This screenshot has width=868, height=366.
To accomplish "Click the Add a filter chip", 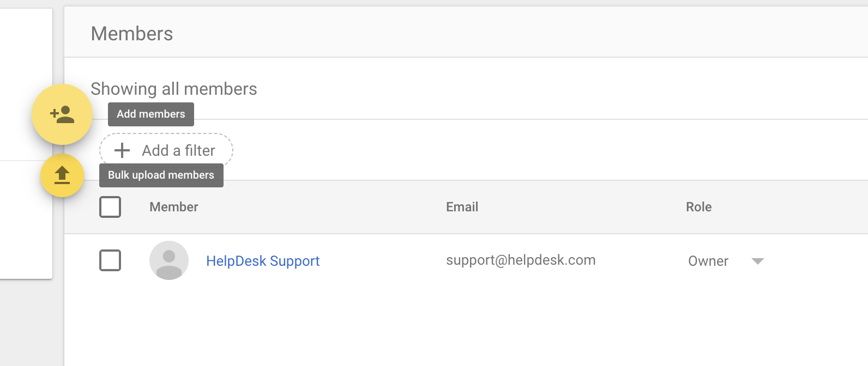I will 166,150.
